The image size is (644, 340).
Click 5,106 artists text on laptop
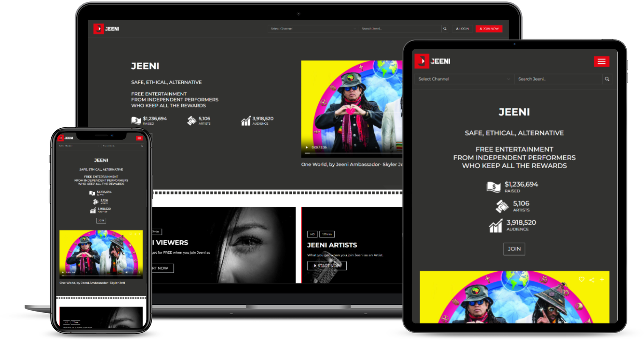click(x=204, y=119)
